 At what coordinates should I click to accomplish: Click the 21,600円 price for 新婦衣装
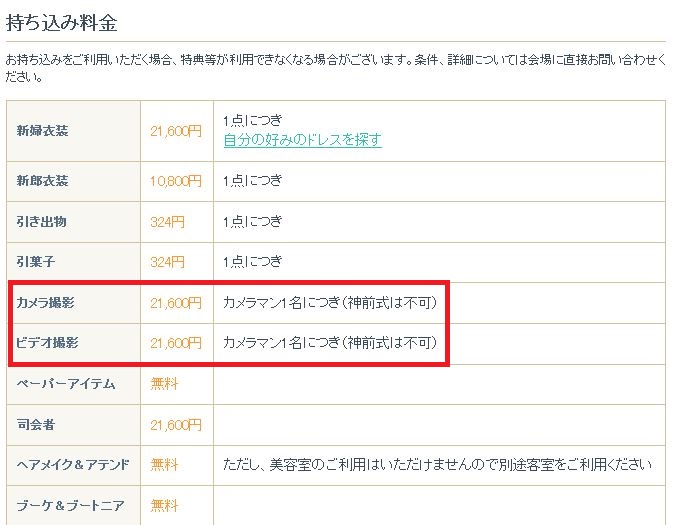pos(176,130)
